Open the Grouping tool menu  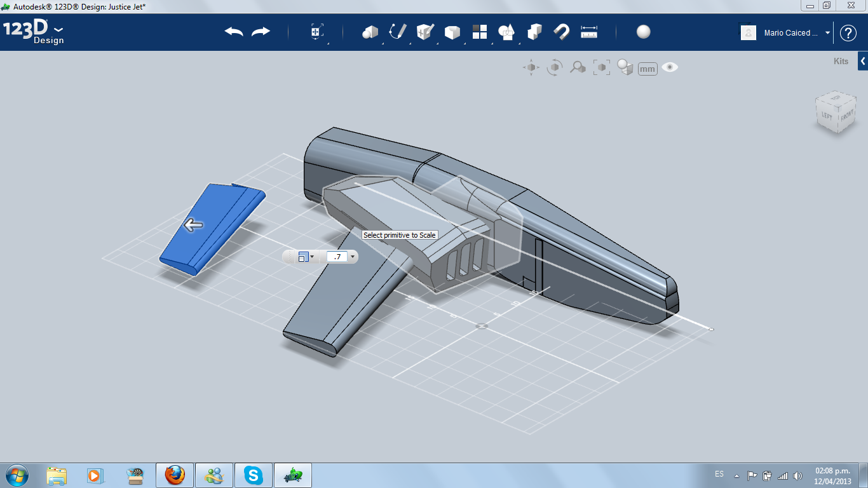point(506,32)
